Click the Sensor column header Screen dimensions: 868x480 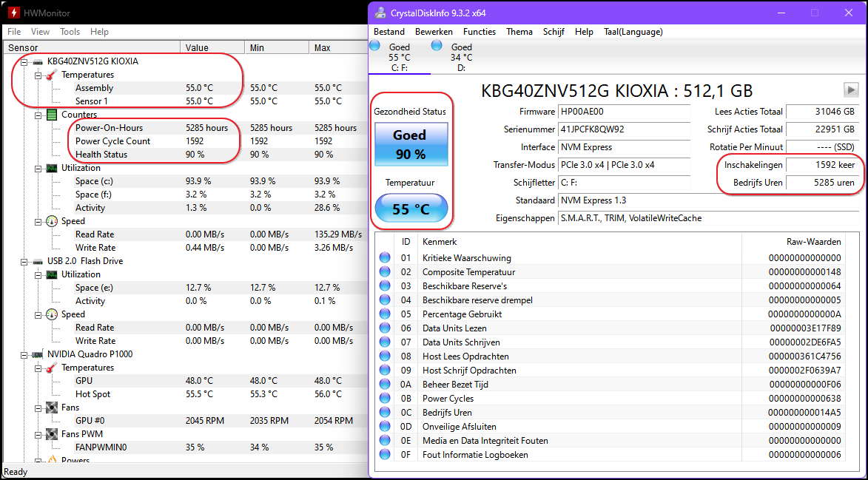click(x=92, y=47)
